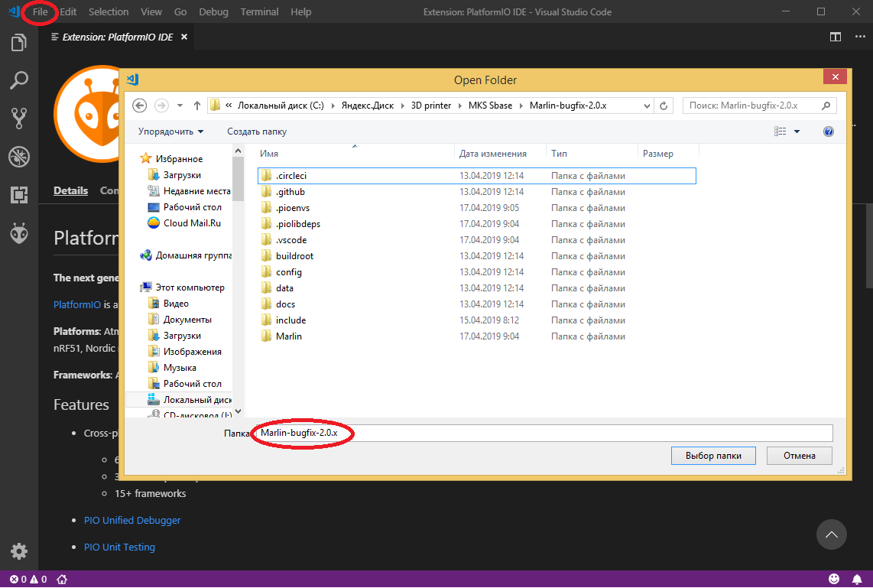The height and width of the screenshot is (588, 873).
Task: Open the Search view in the activity bar
Action: pyautogui.click(x=19, y=80)
